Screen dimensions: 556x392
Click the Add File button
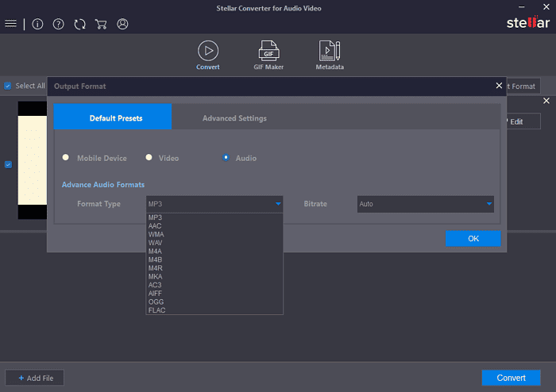(x=34, y=378)
